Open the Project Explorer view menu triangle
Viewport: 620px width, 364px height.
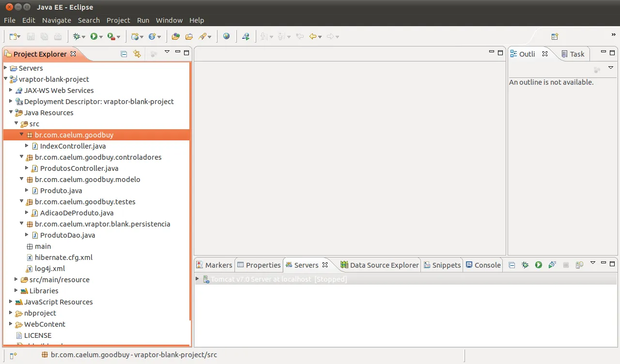(x=167, y=52)
